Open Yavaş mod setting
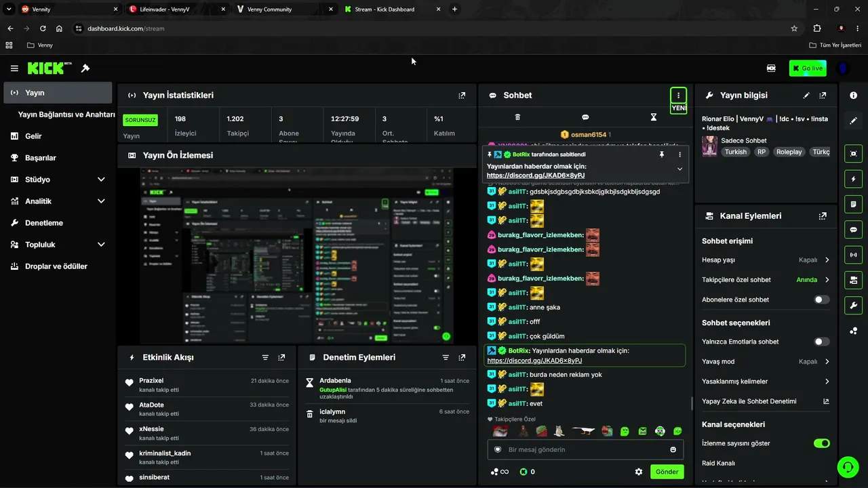868x488 pixels. (766, 361)
